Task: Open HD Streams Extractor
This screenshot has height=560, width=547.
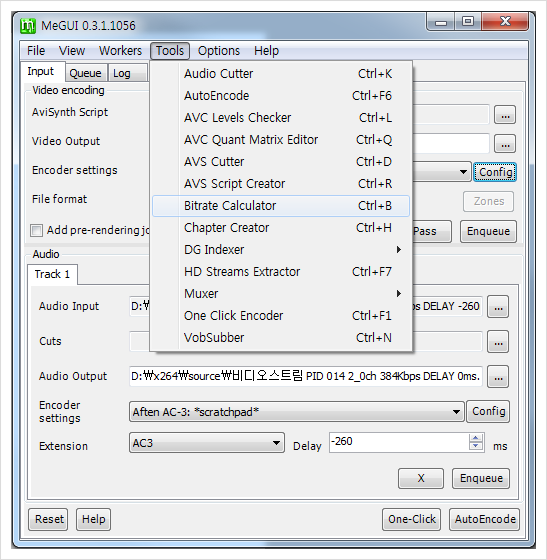Action: [x=281, y=272]
